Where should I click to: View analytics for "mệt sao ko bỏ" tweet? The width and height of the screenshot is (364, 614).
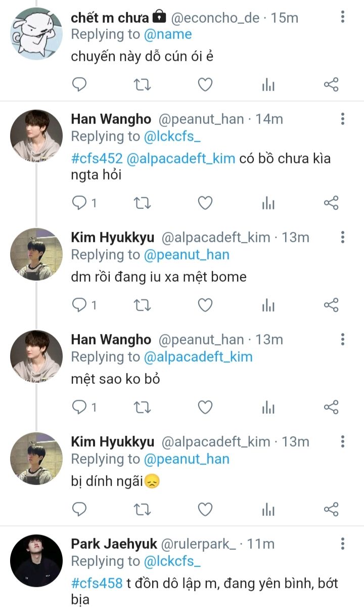coord(268,407)
